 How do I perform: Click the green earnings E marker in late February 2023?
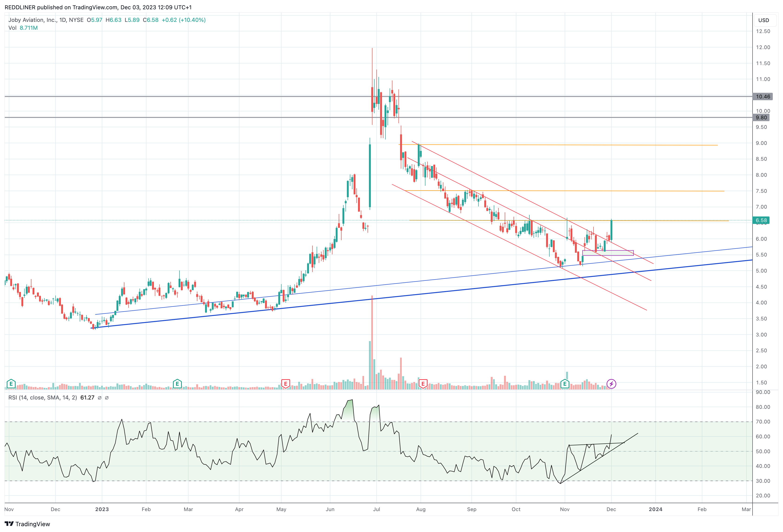[x=177, y=383]
